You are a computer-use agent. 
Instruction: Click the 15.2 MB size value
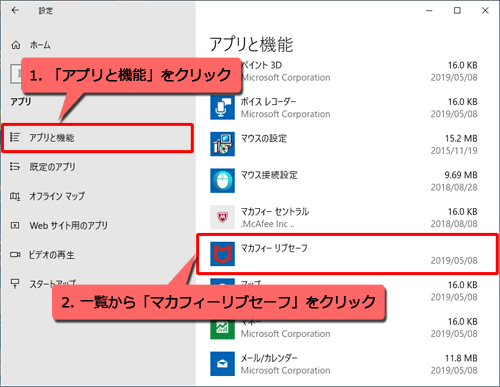click(x=461, y=138)
